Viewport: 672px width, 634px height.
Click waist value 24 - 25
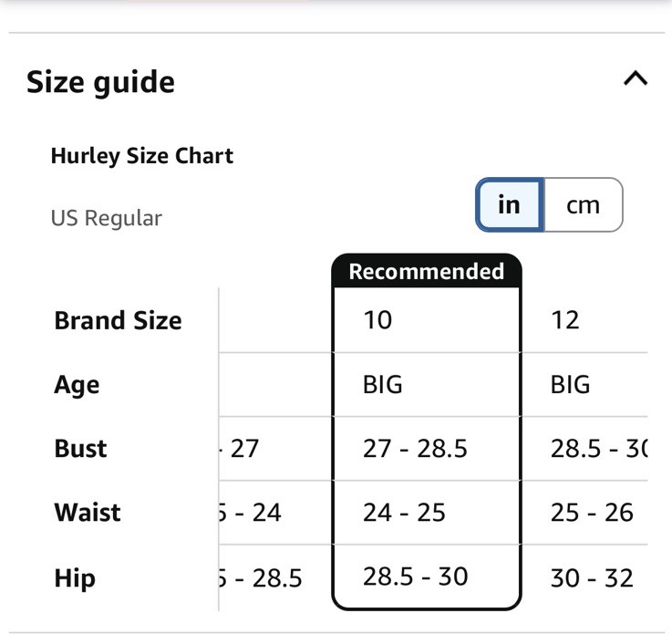[404, 513]
